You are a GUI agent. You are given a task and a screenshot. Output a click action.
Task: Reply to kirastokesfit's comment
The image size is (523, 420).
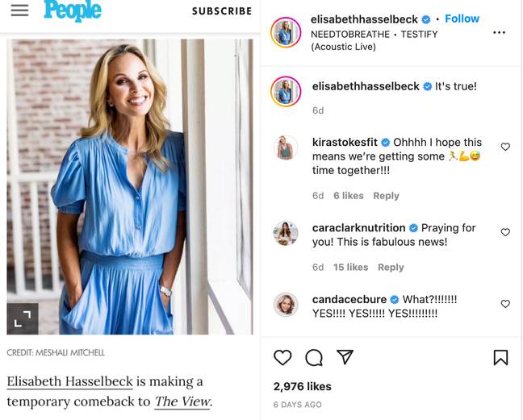coord(386,196)
